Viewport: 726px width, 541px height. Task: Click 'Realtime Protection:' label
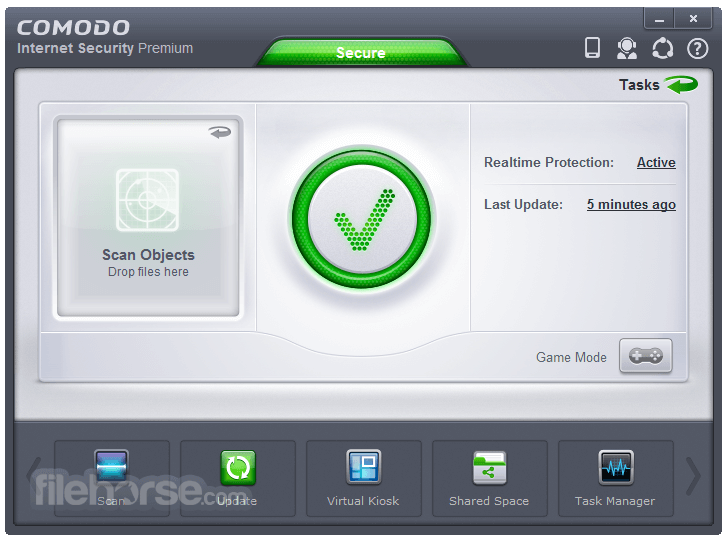tap(549, 163)
